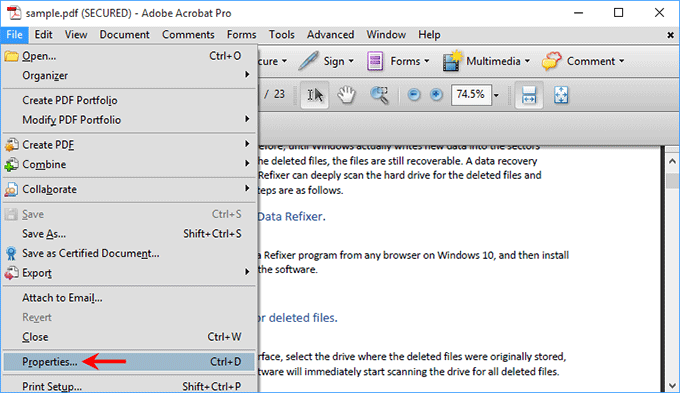Select Save as Certified Document...
Screen dimensions: 680x393
click(129, 253)
